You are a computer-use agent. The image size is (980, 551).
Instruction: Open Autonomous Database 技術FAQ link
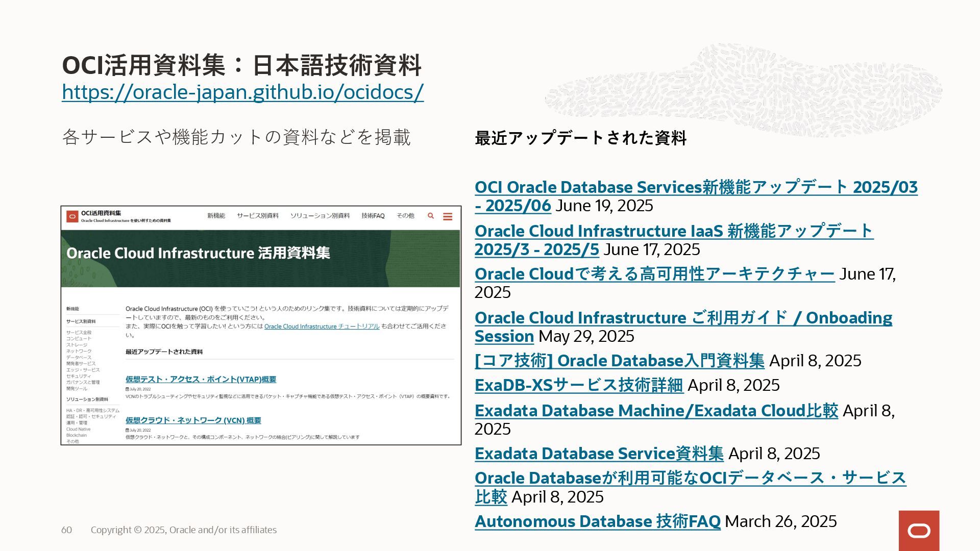click(x=598, y=521)
